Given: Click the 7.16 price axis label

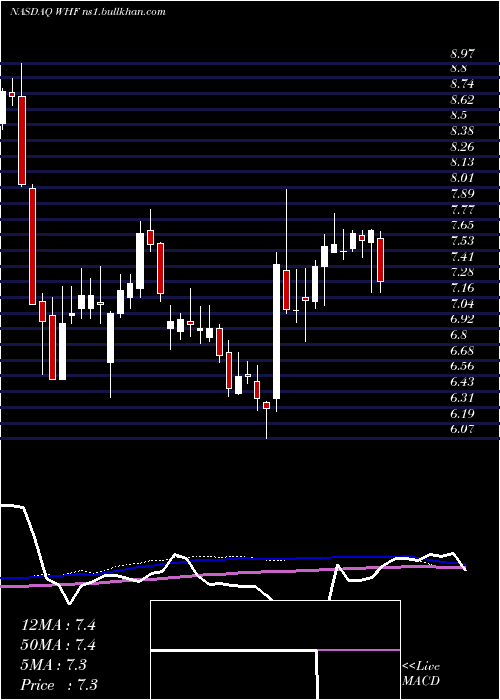Looking at the screenshot, I should pos(462,288).
